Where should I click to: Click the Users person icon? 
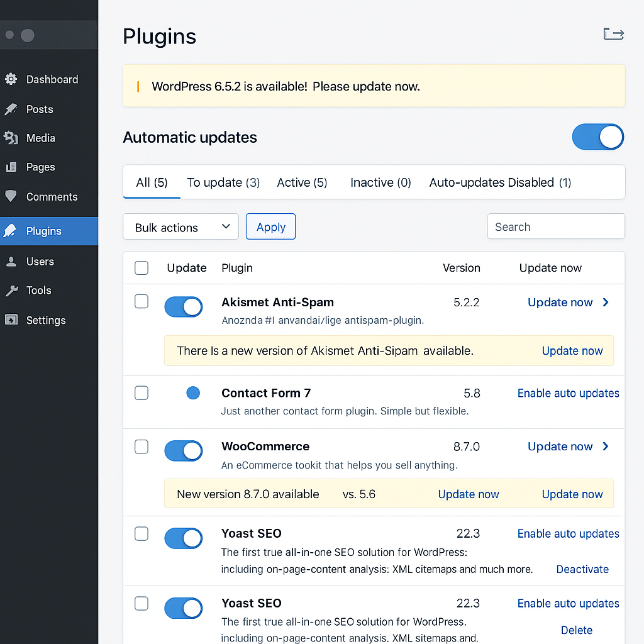pos(11,262)
